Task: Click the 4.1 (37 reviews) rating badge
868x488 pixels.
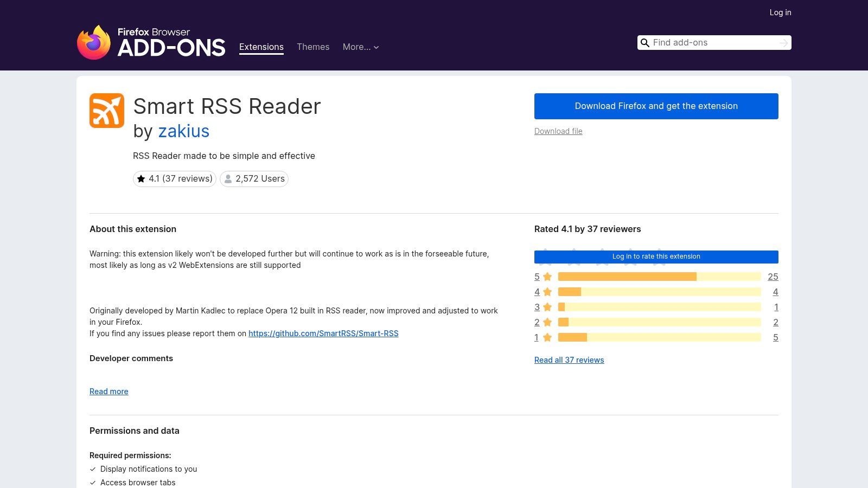Action: pos(175,179)
